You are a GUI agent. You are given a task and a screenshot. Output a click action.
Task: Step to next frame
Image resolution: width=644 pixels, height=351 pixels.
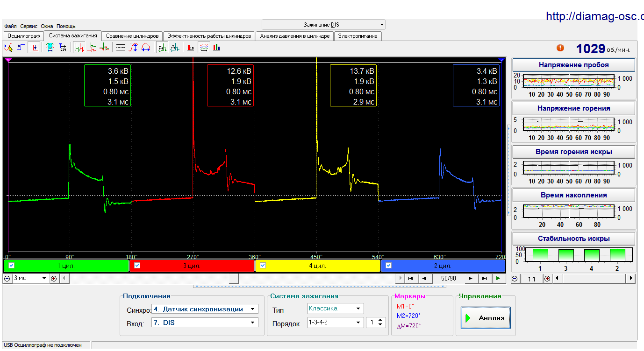471,278
